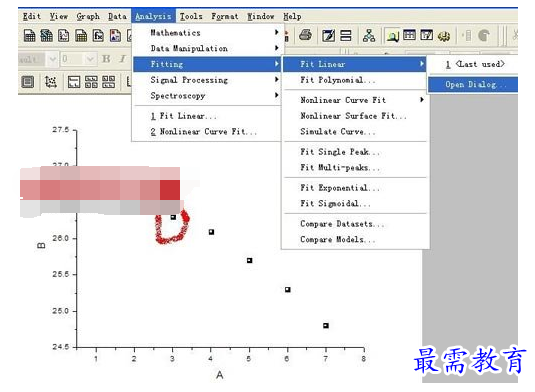Click the yellow gear toolbar icon

click(x=444, y=35)
